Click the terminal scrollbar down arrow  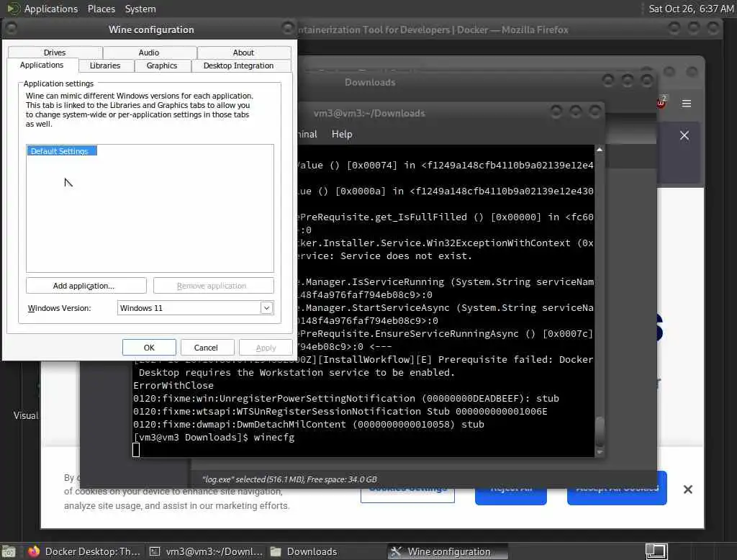click(x=600, y=452)
